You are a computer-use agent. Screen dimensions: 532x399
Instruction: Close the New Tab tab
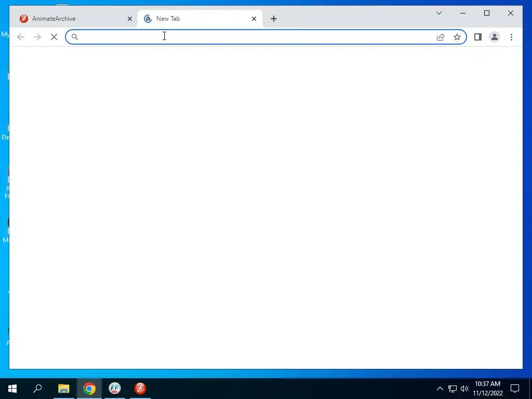tap(254, 19)
